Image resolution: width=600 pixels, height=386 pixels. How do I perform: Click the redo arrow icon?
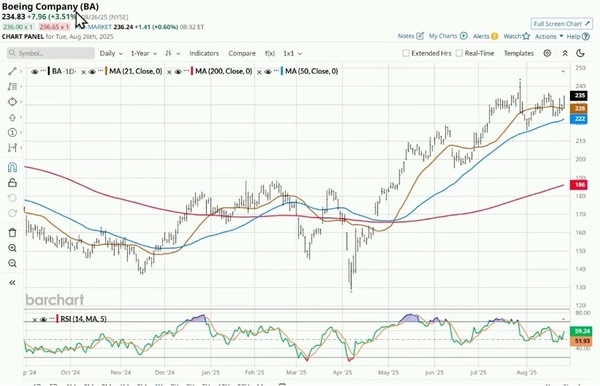tap(12, 213)
